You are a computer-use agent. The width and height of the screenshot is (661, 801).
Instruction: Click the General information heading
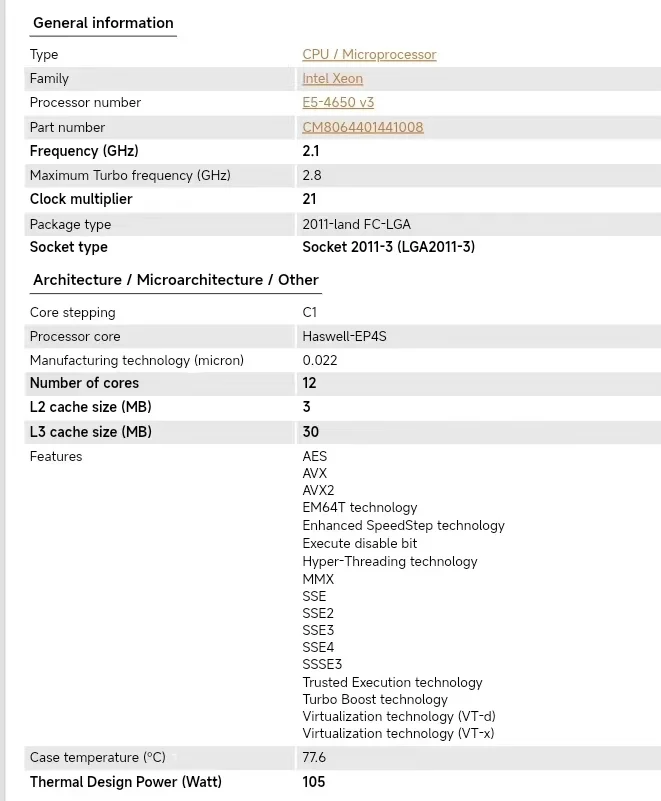point(103,23)
